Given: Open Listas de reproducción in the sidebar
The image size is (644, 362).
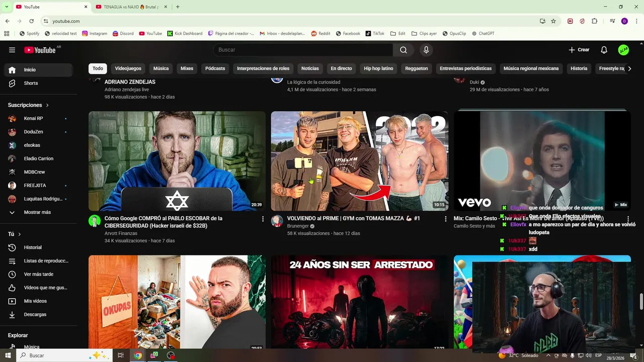Looking at the screenshot, I should (x=39, y=261).
